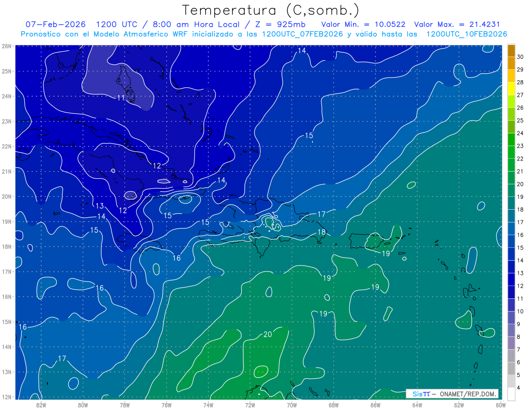Click the '15N' latitude label

6,322
